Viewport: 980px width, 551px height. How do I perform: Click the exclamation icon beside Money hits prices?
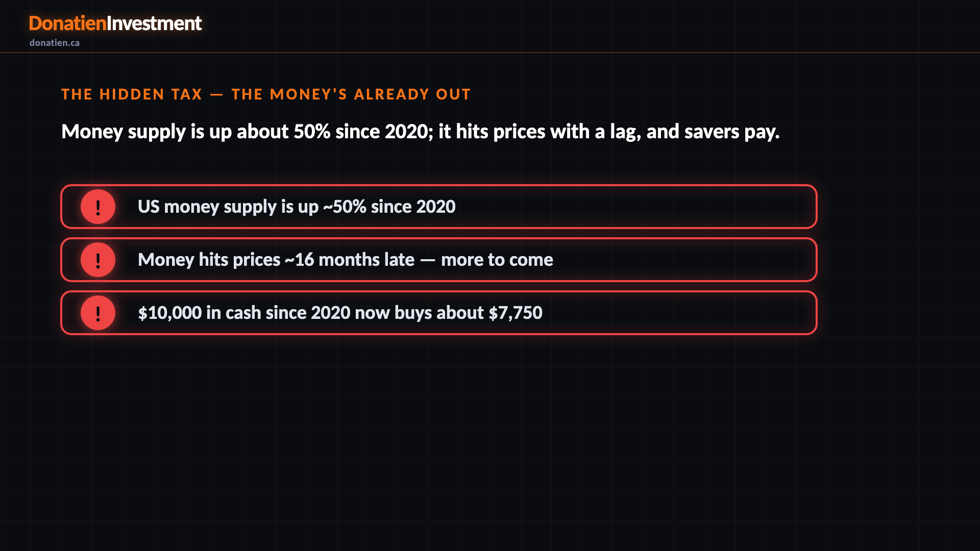pos(98,260)
